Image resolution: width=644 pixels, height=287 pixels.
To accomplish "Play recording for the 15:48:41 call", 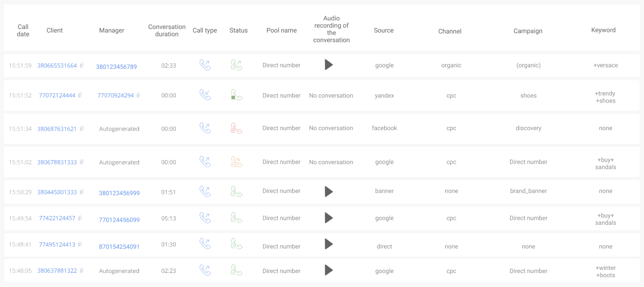I will coord(328,244).
